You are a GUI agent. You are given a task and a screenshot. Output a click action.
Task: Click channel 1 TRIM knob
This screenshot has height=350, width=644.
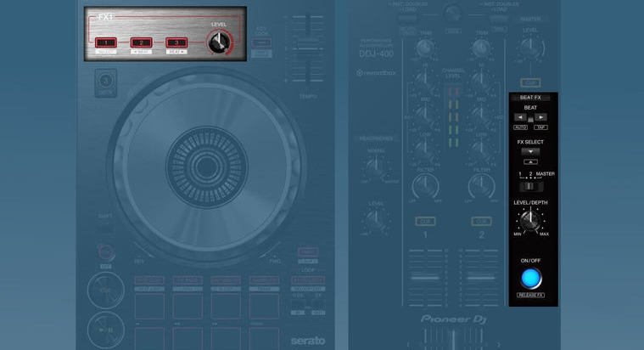(425, 48)
